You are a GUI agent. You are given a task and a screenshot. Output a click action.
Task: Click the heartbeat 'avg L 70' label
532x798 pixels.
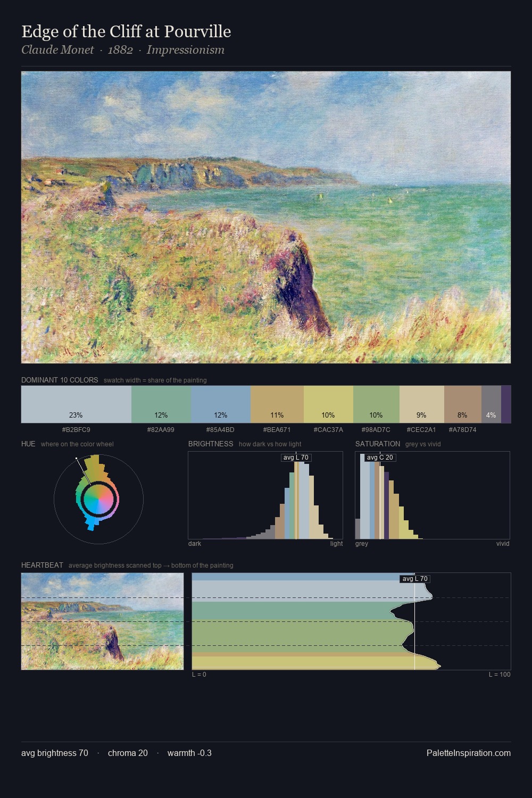[x=415, y=579]
